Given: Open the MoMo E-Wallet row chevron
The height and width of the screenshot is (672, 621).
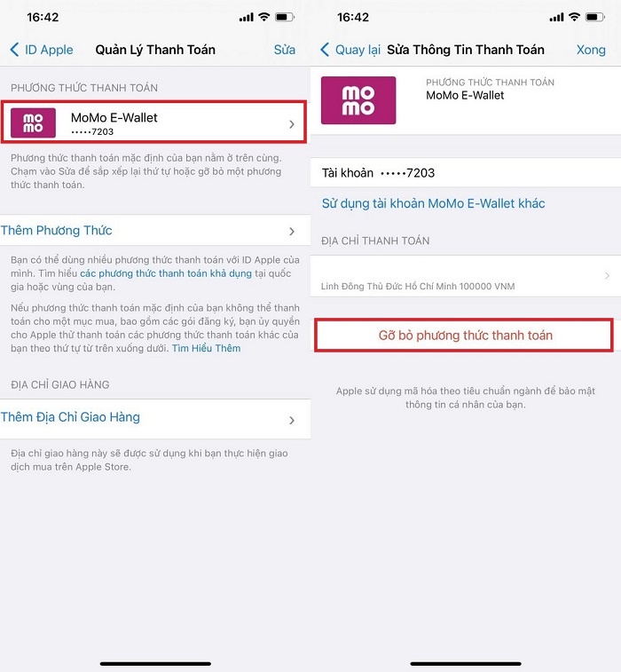Looking at the screenshot, I should click(x=292, y=124).
